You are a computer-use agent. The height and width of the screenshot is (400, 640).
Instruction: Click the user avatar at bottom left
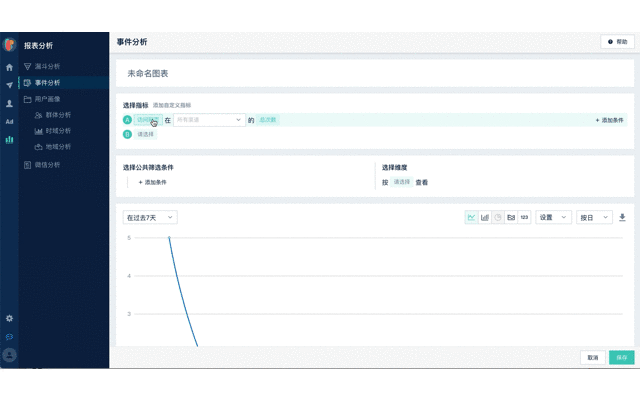10,355
